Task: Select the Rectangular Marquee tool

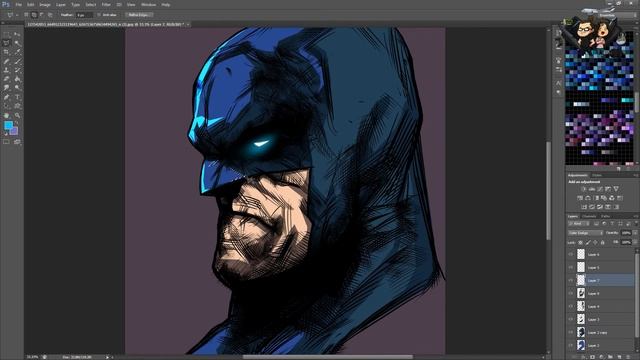Action: [6, 34]
